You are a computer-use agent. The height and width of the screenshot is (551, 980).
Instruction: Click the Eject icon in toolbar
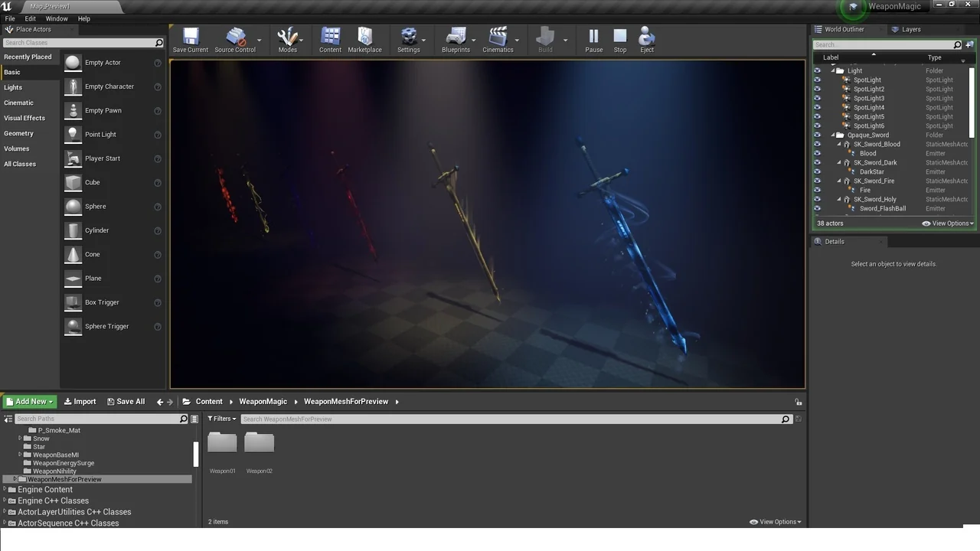pyautogui.click(x=647, y=37)
